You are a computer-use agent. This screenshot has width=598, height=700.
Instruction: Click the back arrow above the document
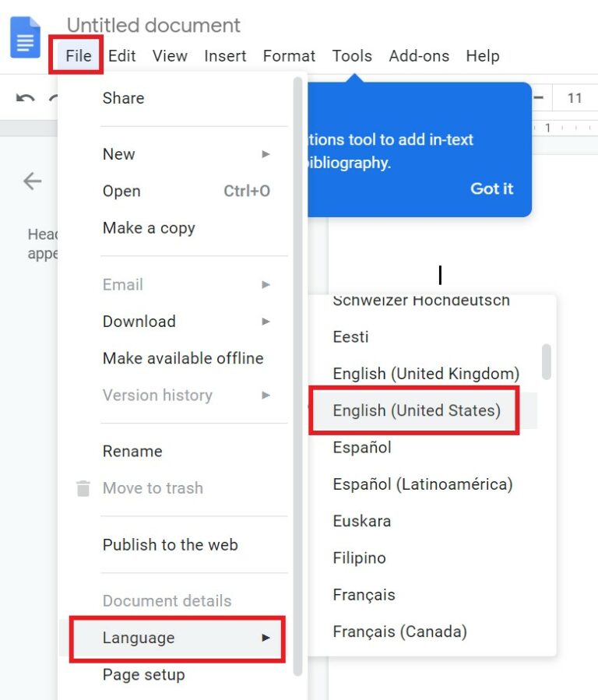point(32,181)
